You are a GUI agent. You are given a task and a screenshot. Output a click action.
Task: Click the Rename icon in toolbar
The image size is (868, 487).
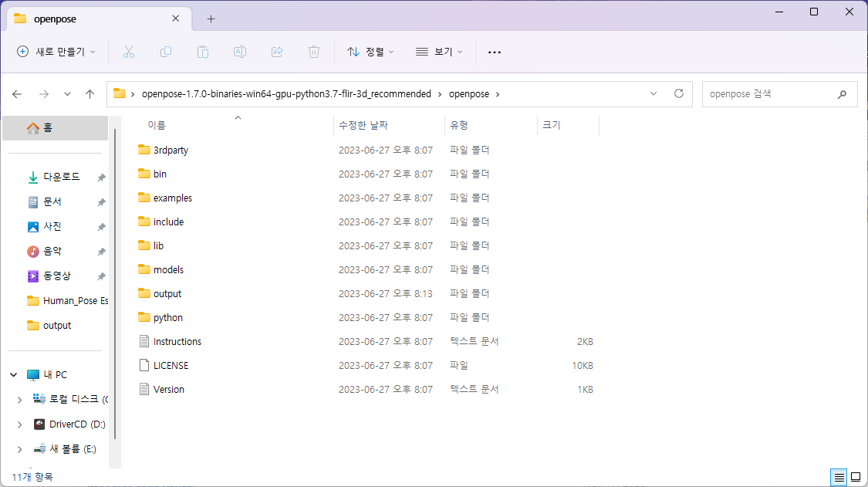pyautogui.click(x=240, y=52)
